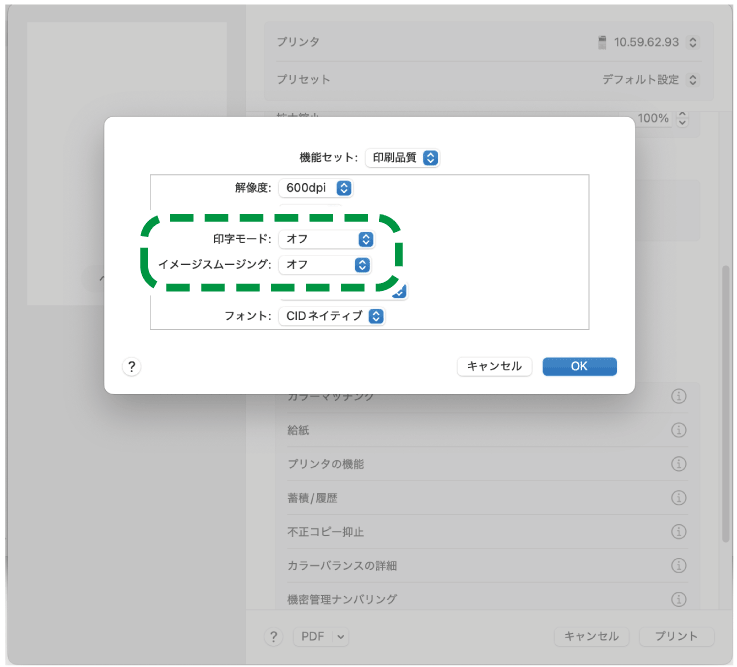The image size is (737, 667).
Task: Show info for 給紙 row
Action: (679, 430)
